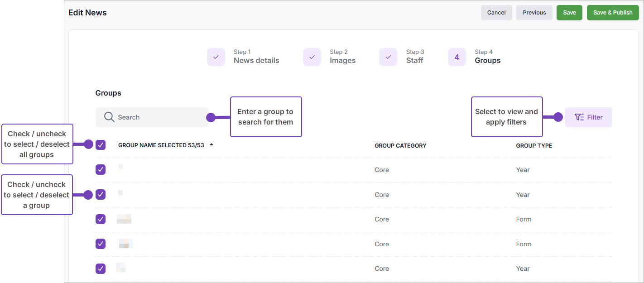This screenshot has width=644, height=283.
Task: Click the Step 1 checkmark icon
Action: 216,57
